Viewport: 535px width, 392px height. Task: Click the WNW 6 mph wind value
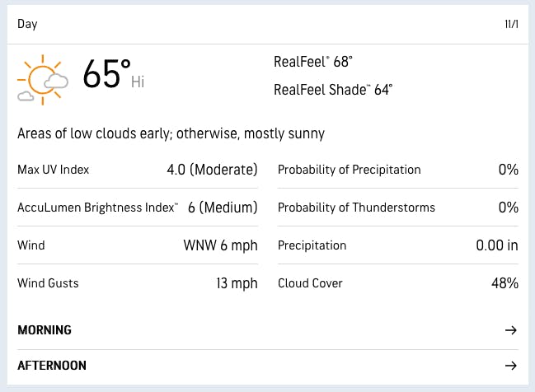(x=220, y=245)
